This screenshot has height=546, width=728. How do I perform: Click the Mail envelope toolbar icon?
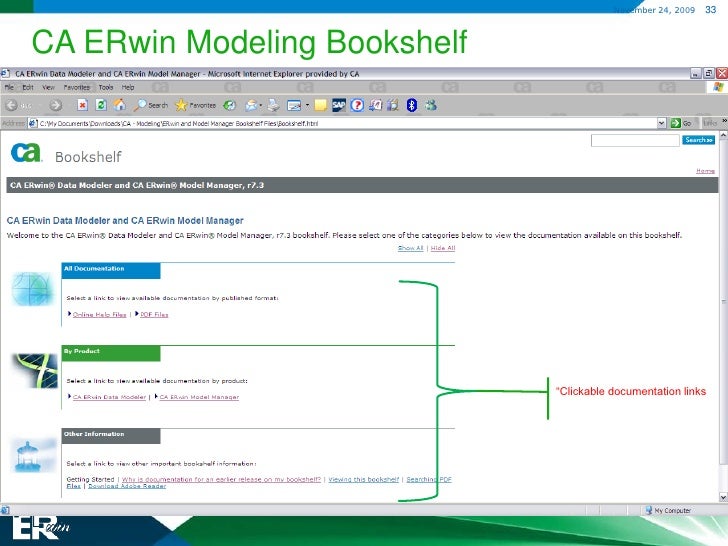[x=251, y=105]
